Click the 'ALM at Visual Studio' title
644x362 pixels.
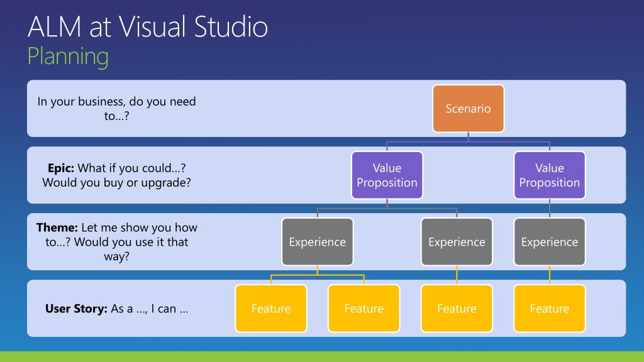(148, 26)
